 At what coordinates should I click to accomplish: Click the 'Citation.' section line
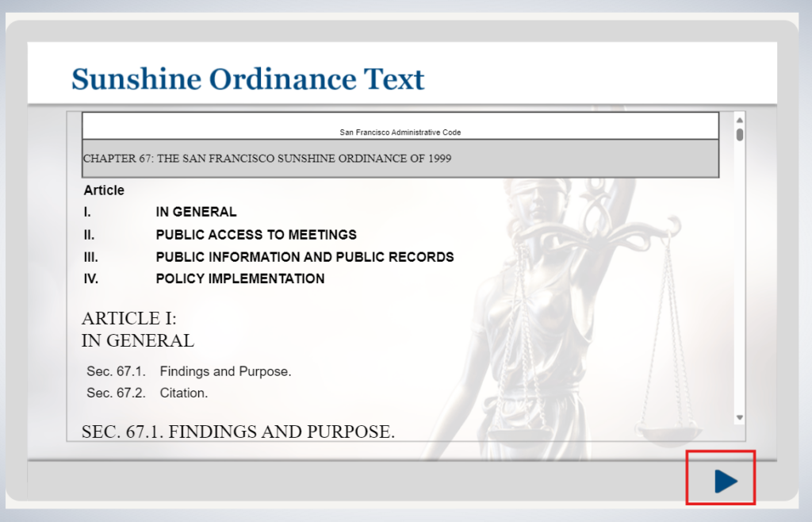point(184,393)
